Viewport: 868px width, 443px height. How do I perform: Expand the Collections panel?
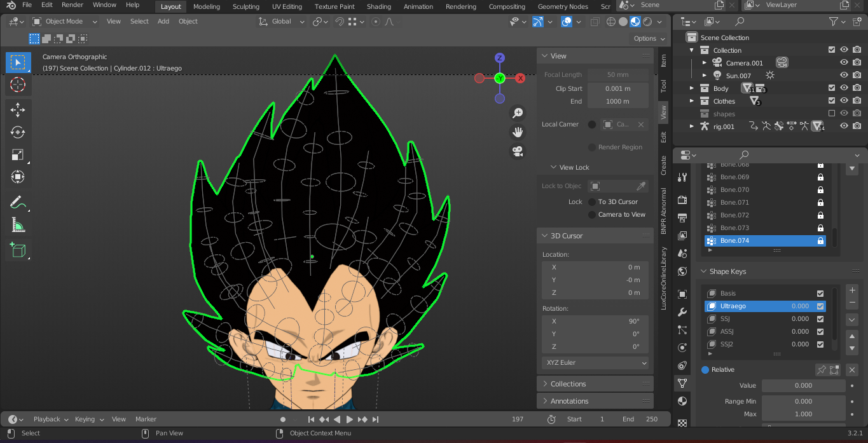pyautogui.click(x=595, y=384)
